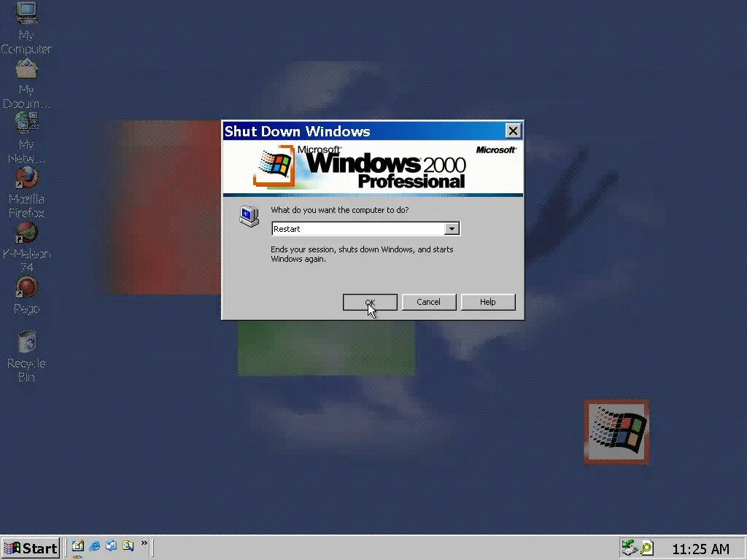Click the folder search quick launch icon

click(x=128, y=545)
